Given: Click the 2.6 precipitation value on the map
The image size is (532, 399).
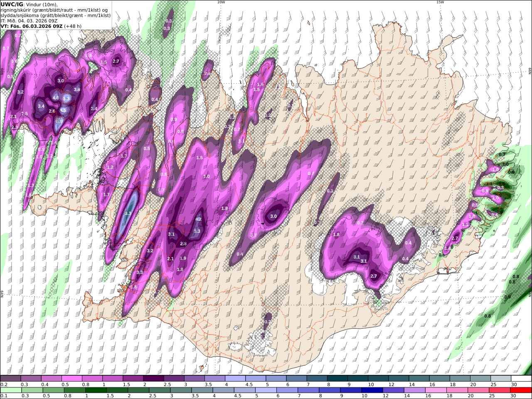Looking at the screenshot, I should 52,111.
